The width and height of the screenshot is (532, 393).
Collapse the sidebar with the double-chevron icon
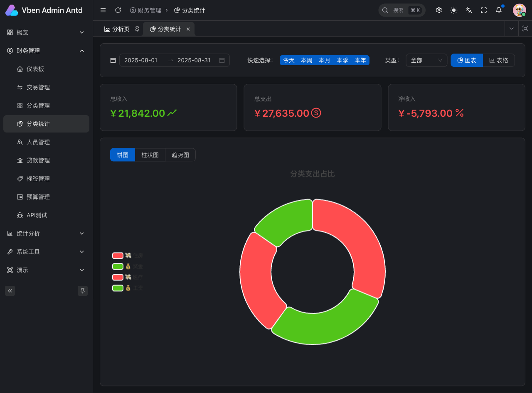[10, 291]
